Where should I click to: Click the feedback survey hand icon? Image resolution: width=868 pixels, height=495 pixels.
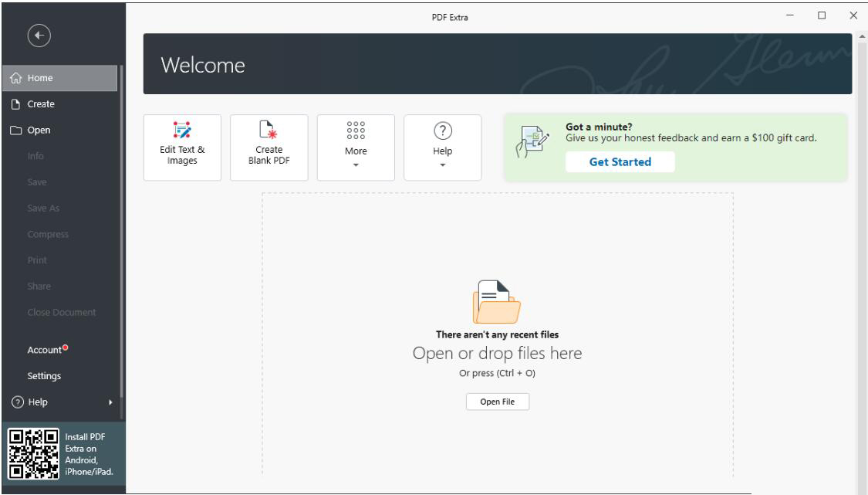(x=532, y=141)
